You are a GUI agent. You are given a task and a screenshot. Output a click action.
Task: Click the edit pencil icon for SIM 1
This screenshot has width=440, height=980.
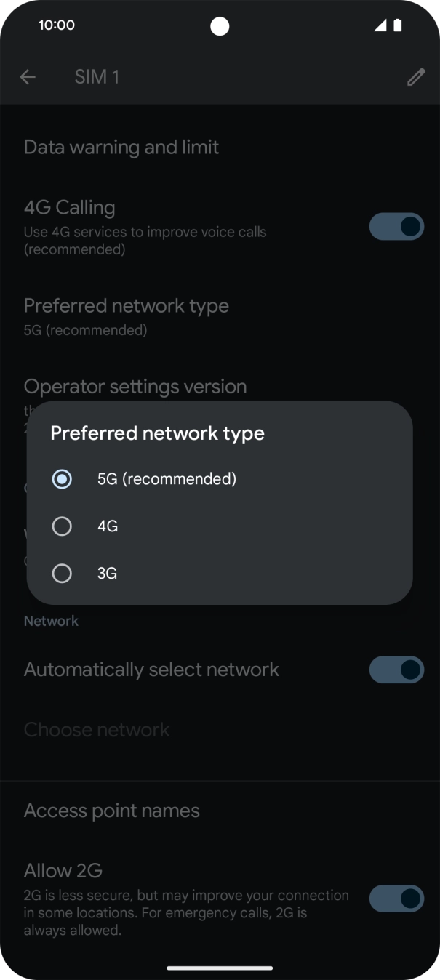click(x=415, y=76)
